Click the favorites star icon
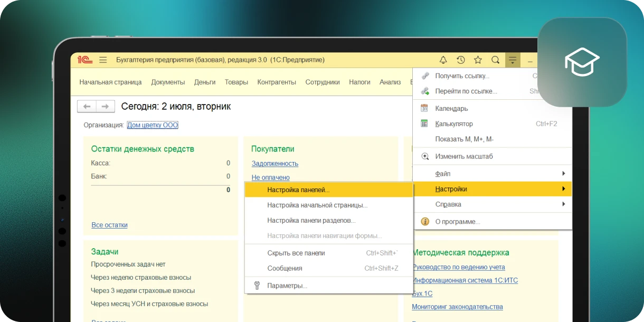 click(x=478, y=60)
